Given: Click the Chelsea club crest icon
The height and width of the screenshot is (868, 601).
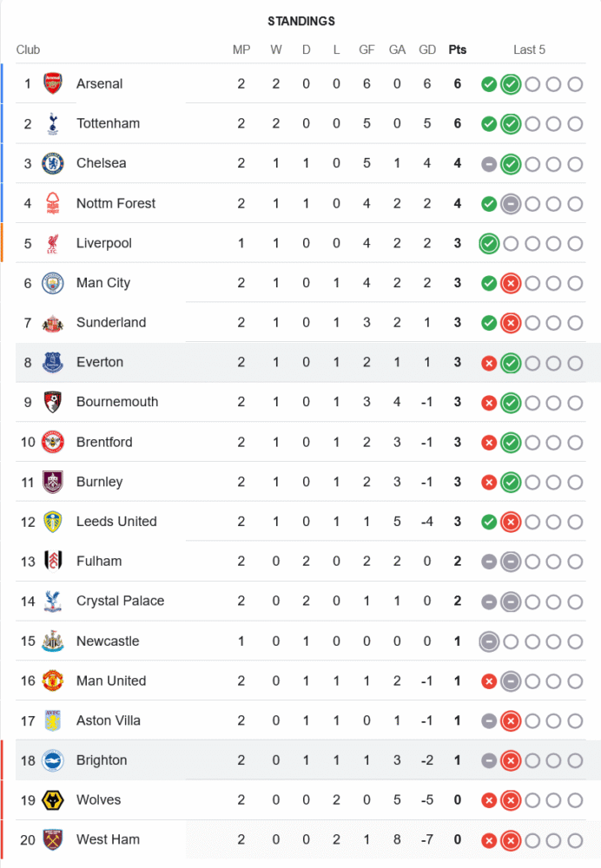Looking at the screenshot, I should click(x=53, y=163).
